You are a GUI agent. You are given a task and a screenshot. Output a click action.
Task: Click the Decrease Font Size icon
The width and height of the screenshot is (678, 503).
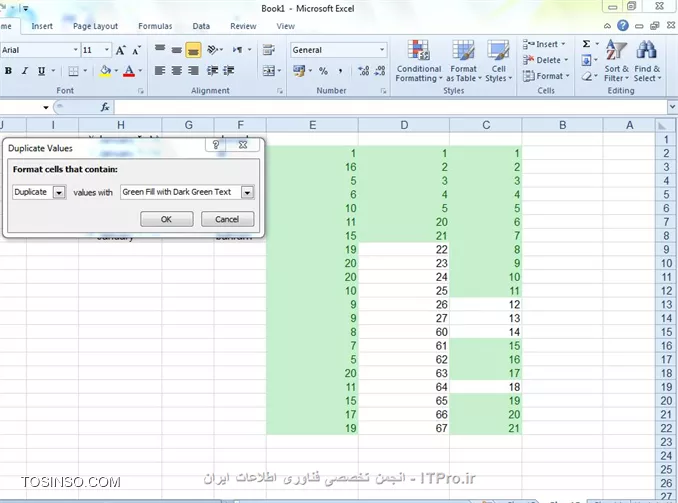tap(136, 50)
